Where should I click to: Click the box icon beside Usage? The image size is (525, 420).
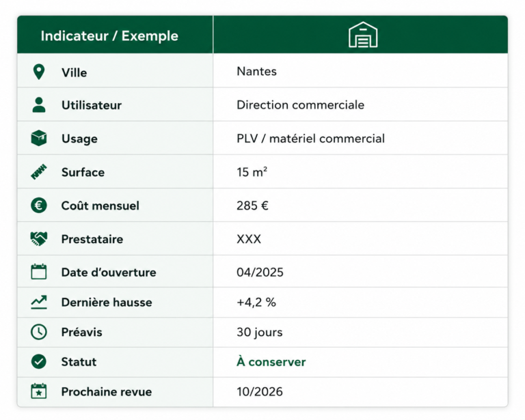pyautogui.click(x=39, y=138)
